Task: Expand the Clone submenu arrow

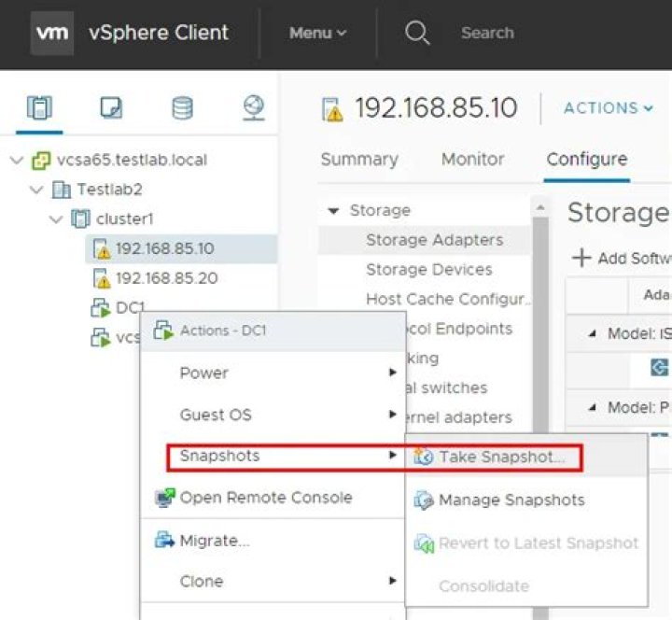Action: (392, 581)
